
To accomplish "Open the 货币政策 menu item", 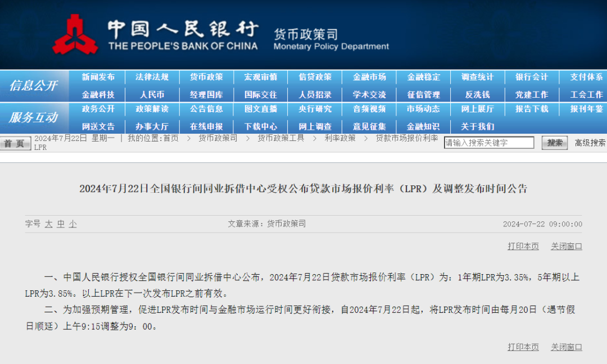I will pyautogui.click(x=206, y=77).
